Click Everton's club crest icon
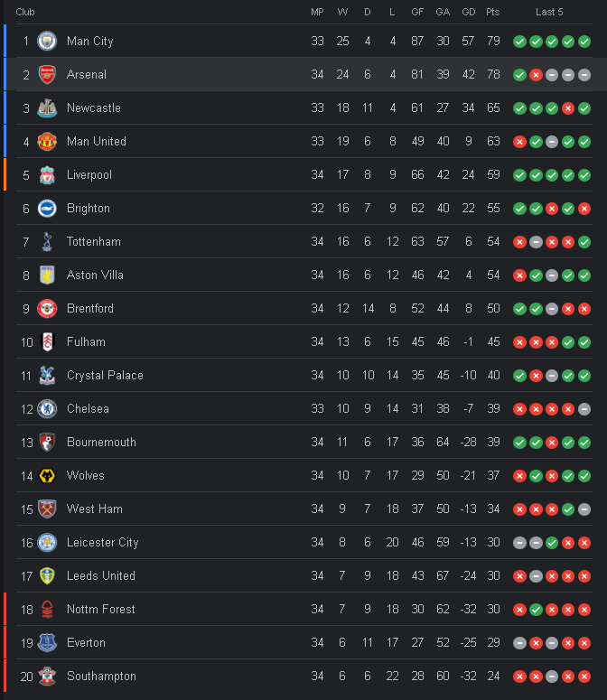The height and width of the screenshot is (700, 607). click(x=47, y=642)
